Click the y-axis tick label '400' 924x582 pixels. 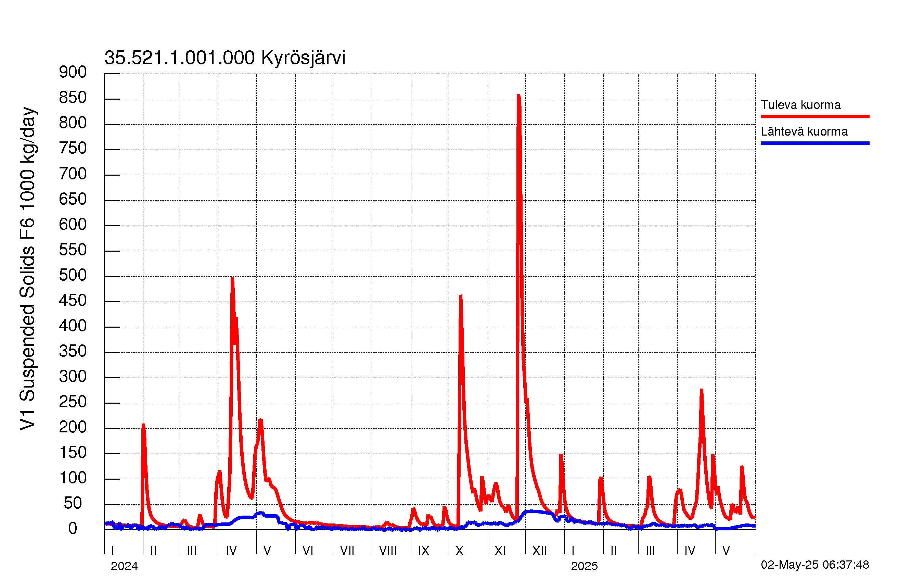click(x=73, y=326)
